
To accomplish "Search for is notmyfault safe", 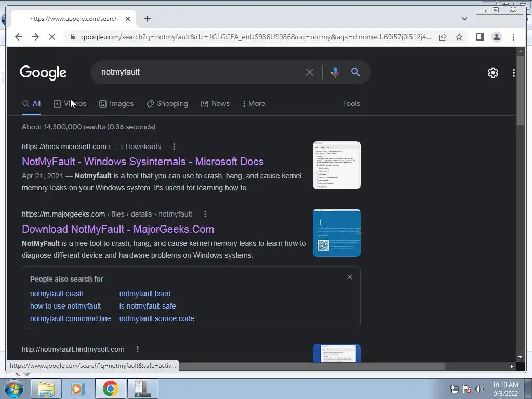I will [148, 306].
